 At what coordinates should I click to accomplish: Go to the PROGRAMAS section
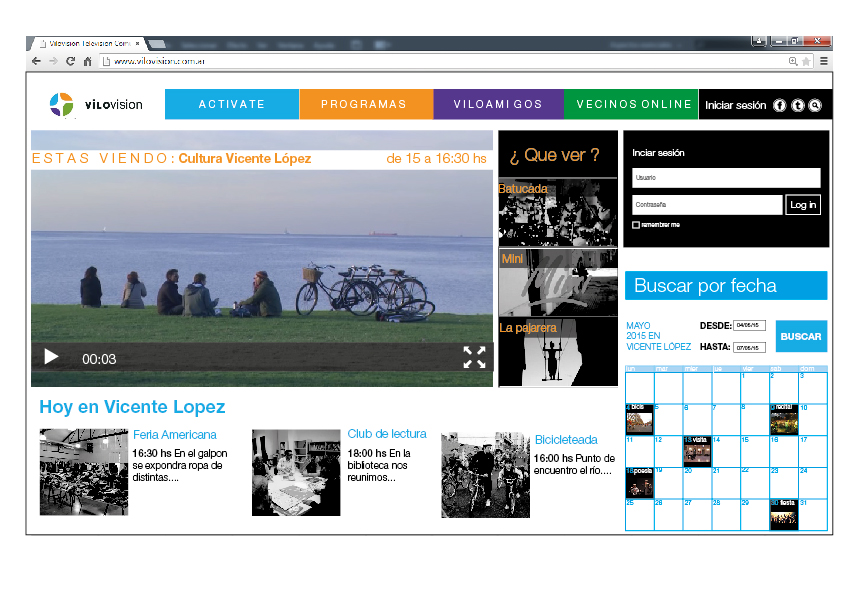coord(364,104)
